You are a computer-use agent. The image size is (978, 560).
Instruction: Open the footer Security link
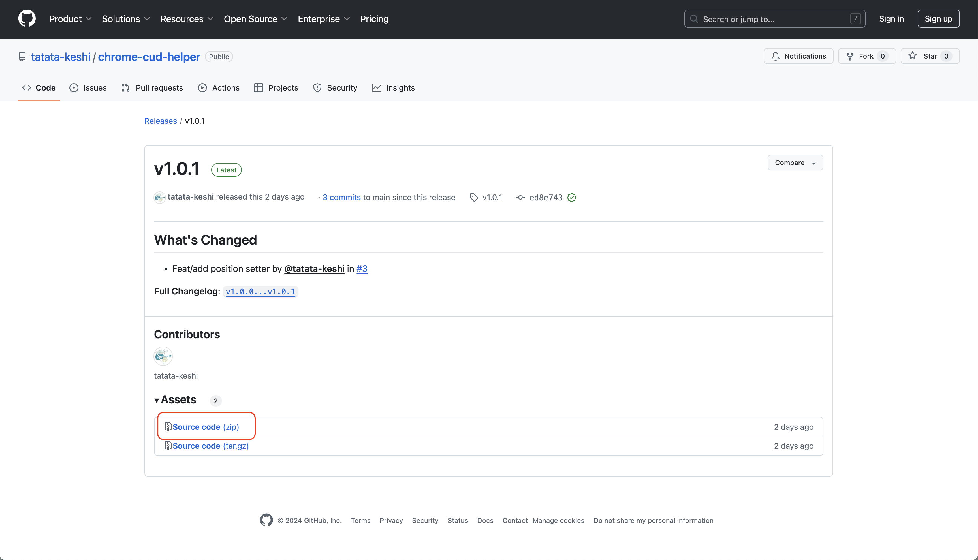[x=425, y=520]
